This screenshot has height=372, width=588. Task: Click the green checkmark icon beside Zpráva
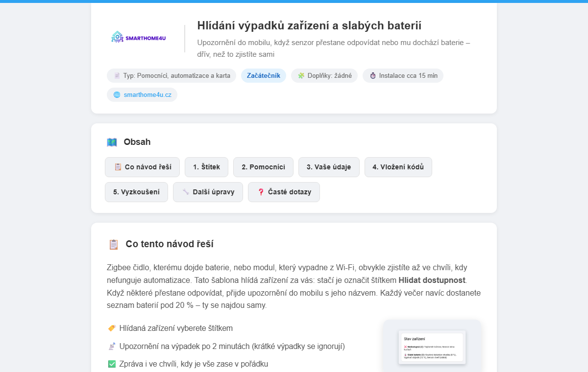(112, 364)
